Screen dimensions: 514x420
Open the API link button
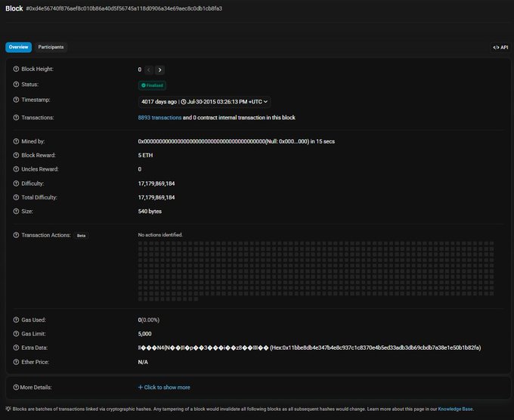click(x=500, y=48)
